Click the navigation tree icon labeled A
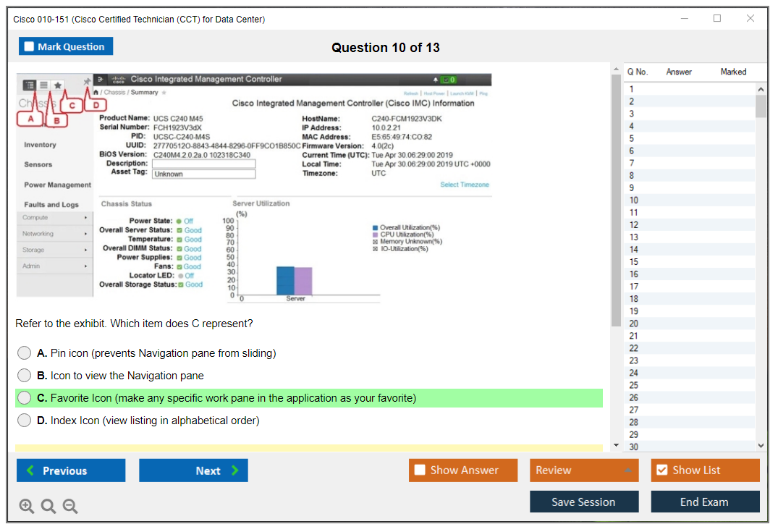778x532 pixels. coord(30,85)
